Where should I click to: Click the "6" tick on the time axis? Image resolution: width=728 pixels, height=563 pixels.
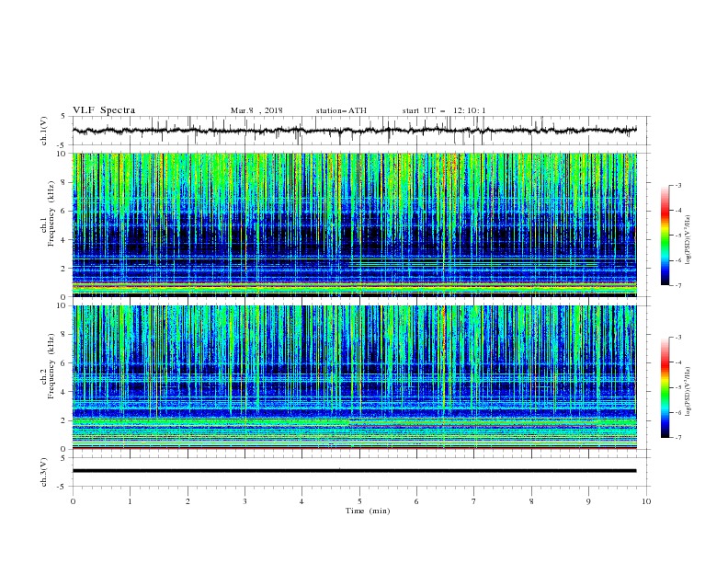tap(416, 501)
